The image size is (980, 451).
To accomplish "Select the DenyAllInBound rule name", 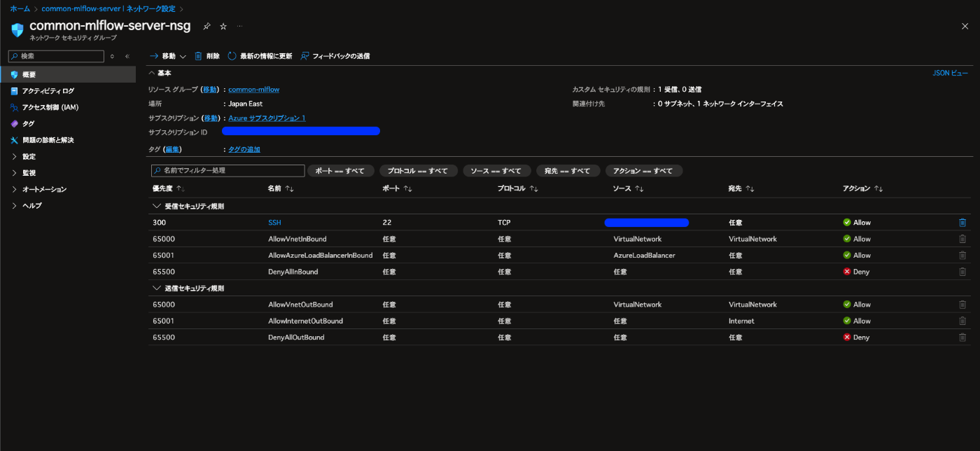I will [x=293, y=272].
